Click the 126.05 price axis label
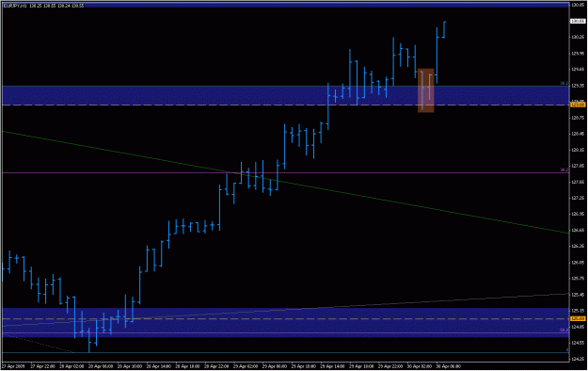The image size is (588, 371). [578, 263]
